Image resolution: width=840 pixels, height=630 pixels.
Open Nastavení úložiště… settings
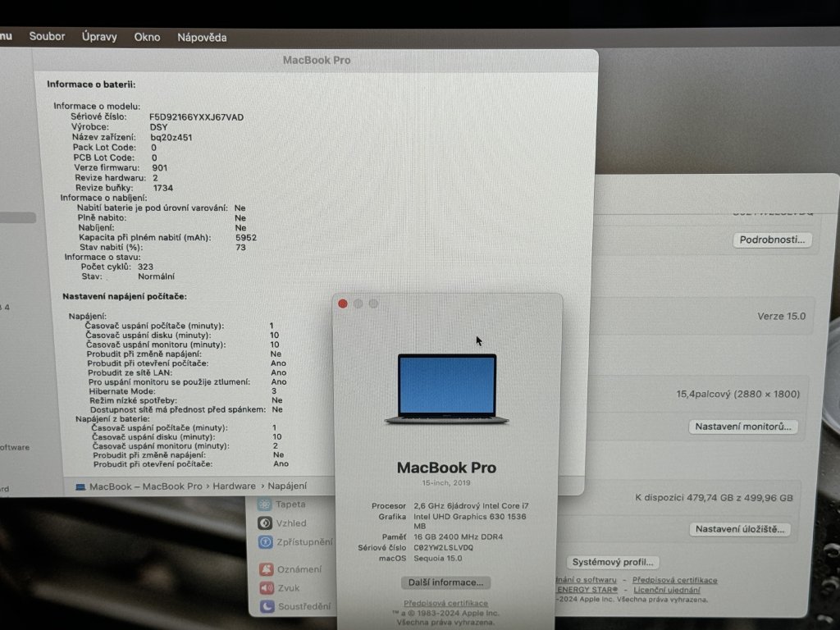click(x=740, y=529)
